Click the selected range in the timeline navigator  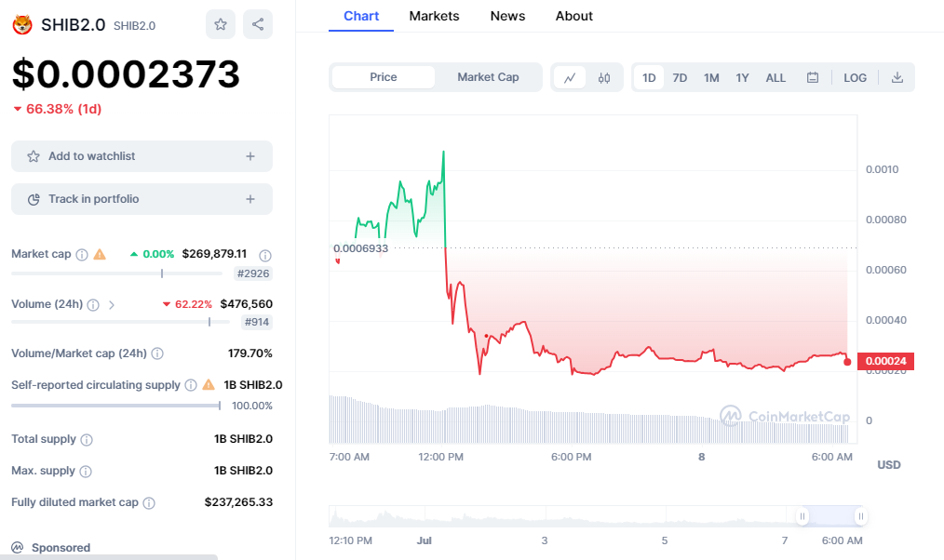pyautogui.click(x=831, y=516)
